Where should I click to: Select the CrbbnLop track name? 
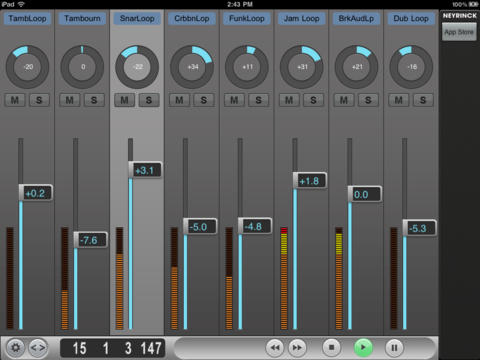tap(192, 18)
